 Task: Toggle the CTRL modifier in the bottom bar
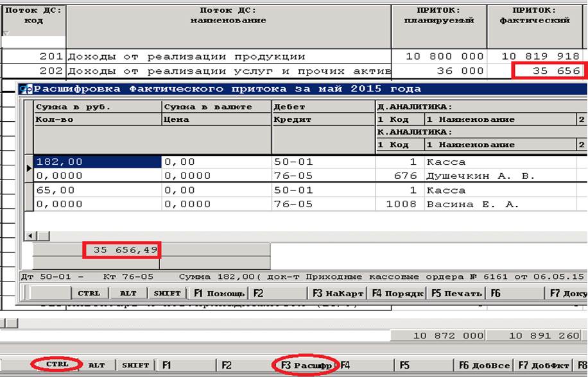coord(56,365)
